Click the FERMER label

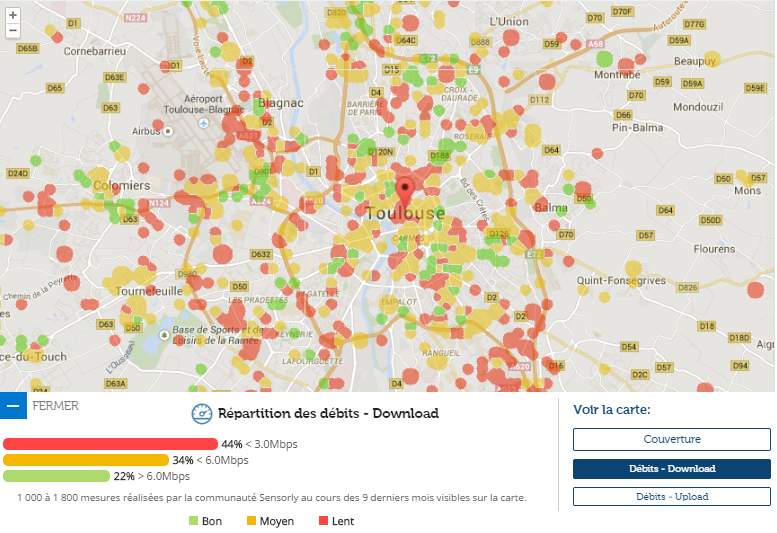pyautogui.click(x=56, y=406)
